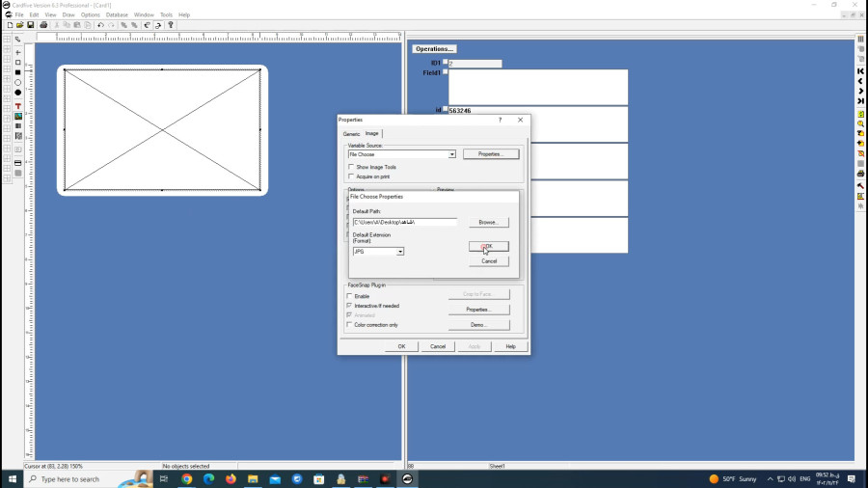Click the Operations... button
The width and height of the screenshot is (868, 488).
pyautogui.click(x=435, y=48)
